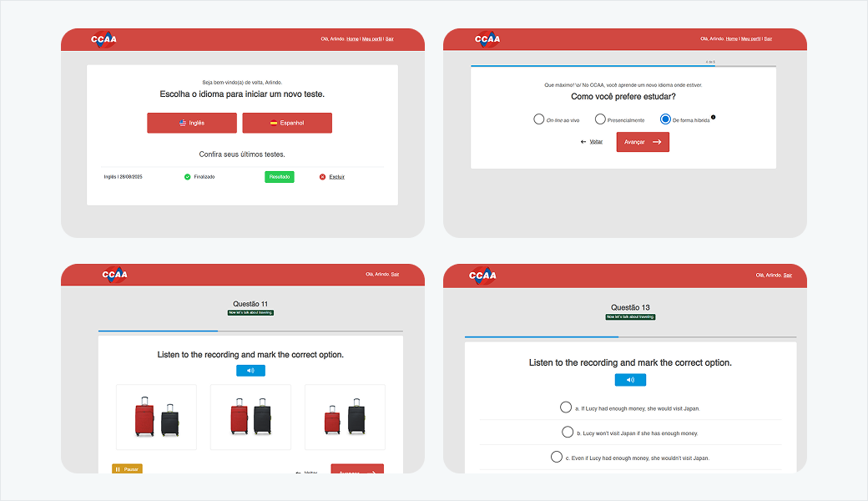Select the On-line ao vivo radio option
This screenshot has width=868, height=501.
click(539, 119)
